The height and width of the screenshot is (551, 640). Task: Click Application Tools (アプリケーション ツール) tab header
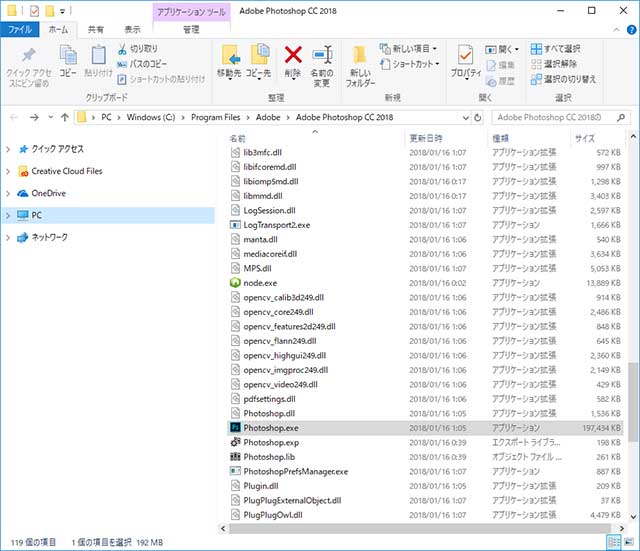pyautogui.click(x=191, y=11)
